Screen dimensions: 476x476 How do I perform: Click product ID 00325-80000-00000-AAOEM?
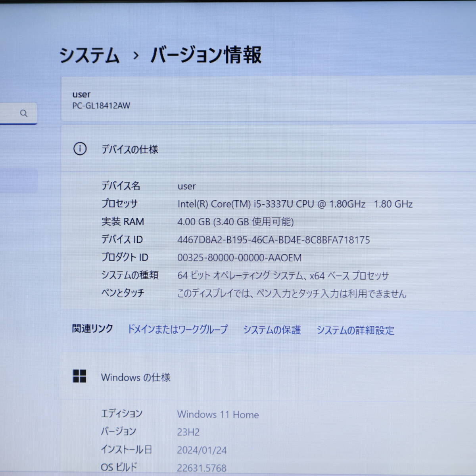click(x=240, y=257)
